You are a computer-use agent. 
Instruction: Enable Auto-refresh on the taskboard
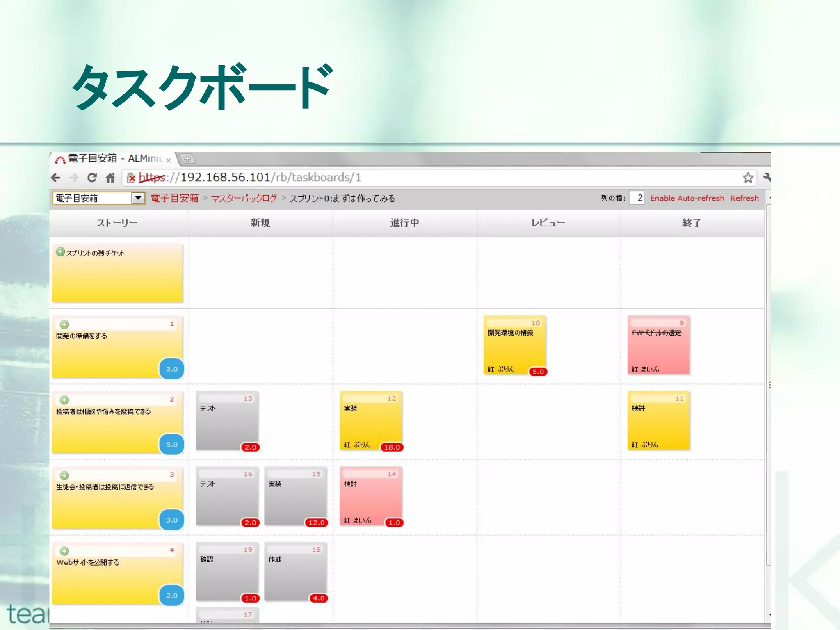point(687,198)
